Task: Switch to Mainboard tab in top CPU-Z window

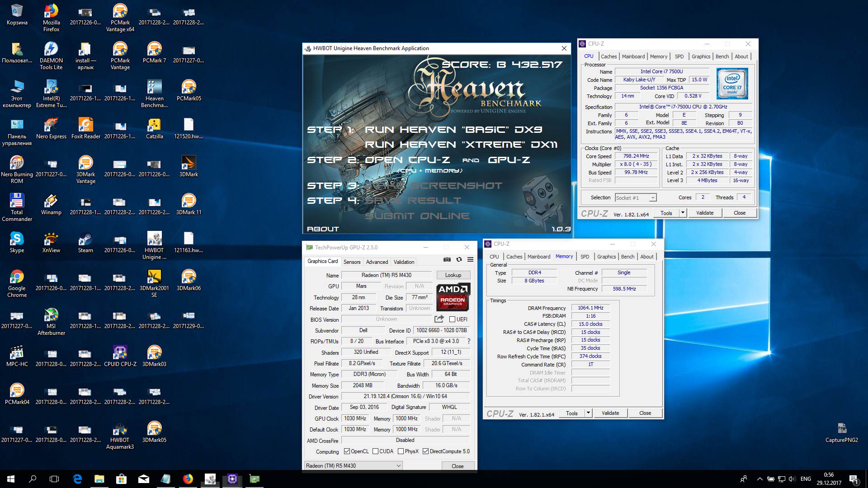Action: coord(633,56)
